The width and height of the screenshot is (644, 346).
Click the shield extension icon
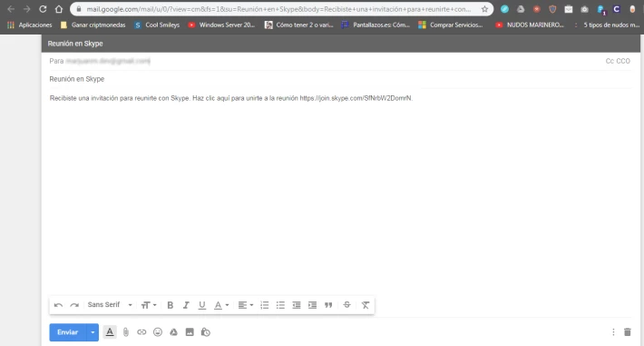552,9
